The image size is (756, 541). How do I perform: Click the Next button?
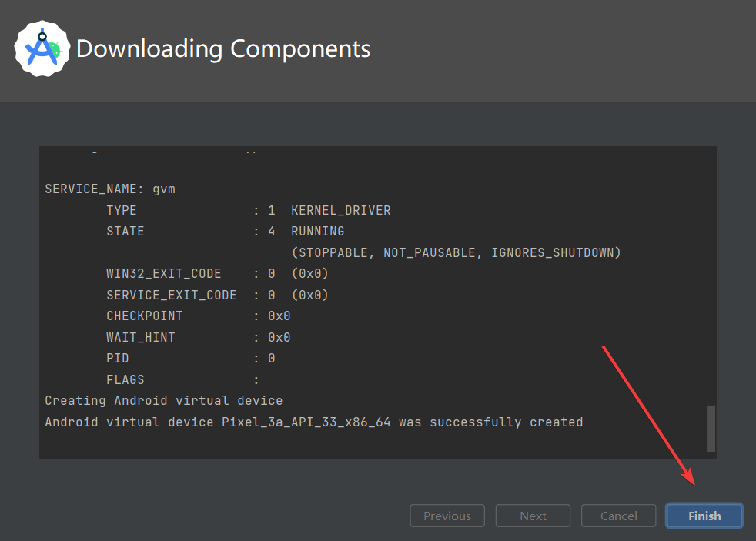tap(533, 516)
